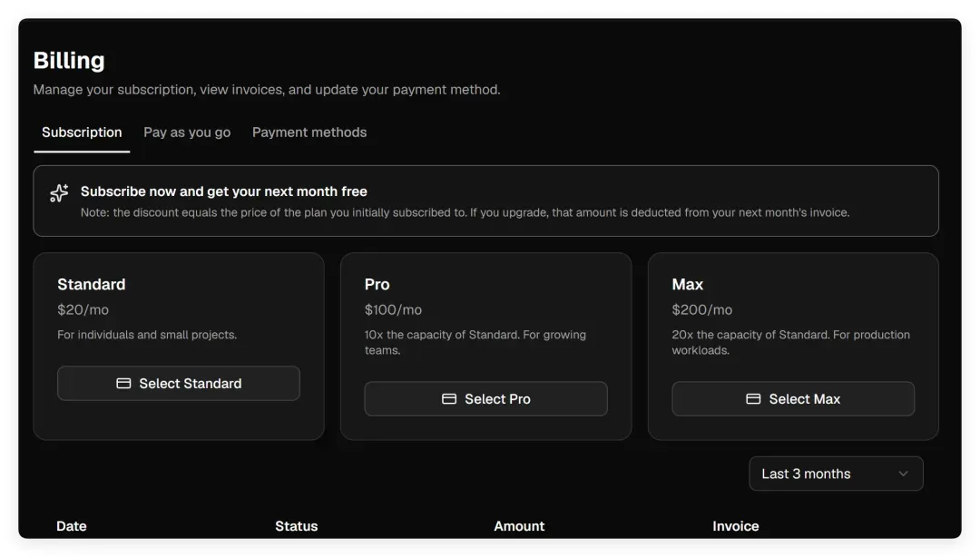Click the Billing page heading

coord(69,61)
